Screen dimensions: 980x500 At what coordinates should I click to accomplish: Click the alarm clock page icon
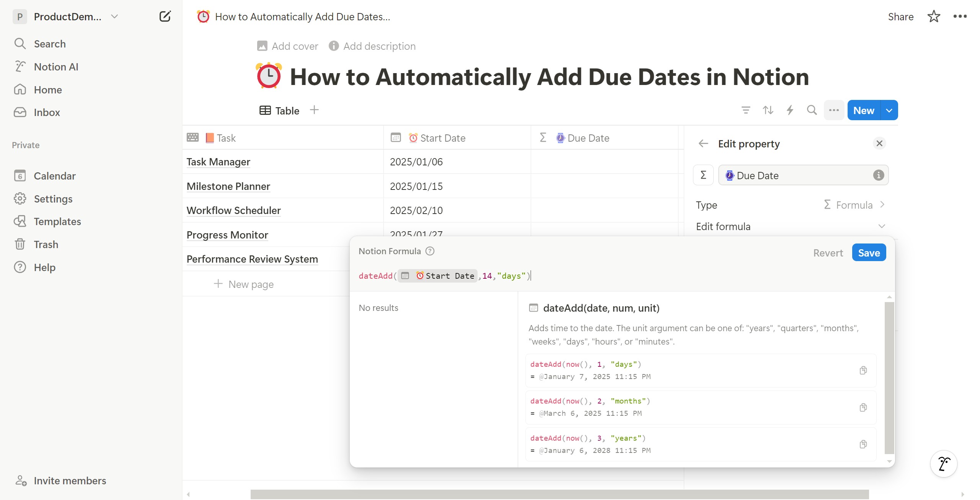(269, 76)
